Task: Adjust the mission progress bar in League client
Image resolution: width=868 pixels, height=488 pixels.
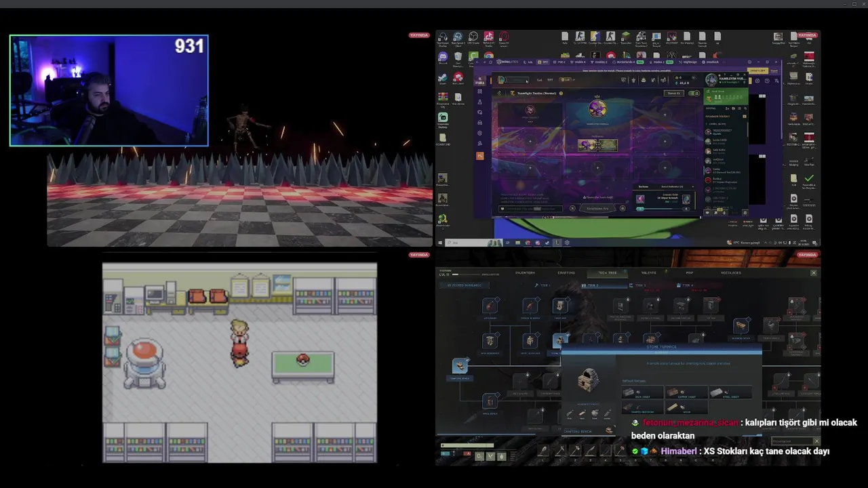Action: coord(663,209)
